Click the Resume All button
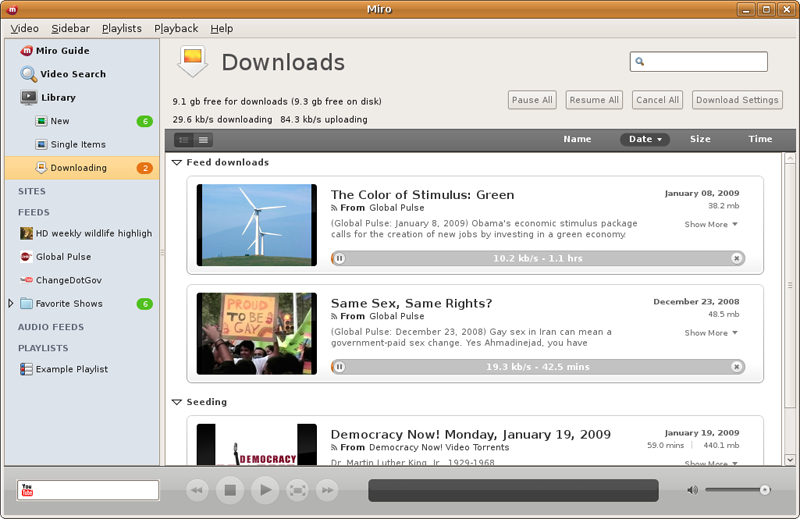Viewport: 800px width, 519px height. click(x=594, y=100)
